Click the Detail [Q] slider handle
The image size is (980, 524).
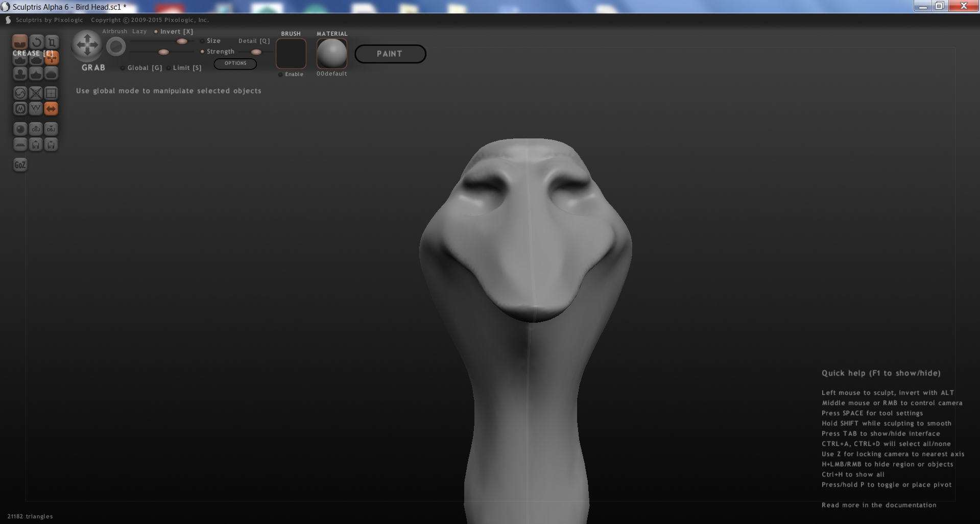tap(256, 52)
